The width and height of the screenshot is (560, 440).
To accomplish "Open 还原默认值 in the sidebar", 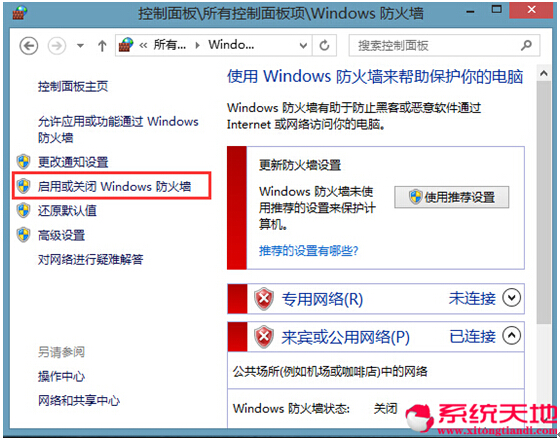I will pyautogui.click(x=67, y=210).
